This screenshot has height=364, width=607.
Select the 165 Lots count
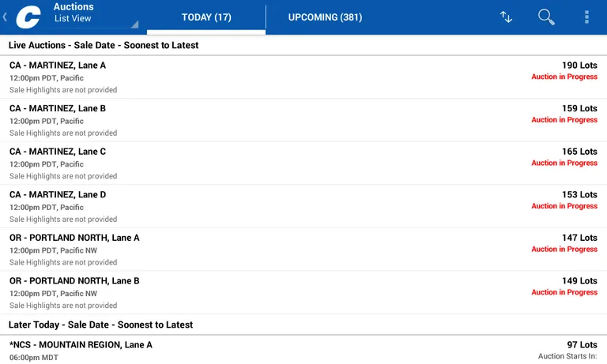pos(579,152)
